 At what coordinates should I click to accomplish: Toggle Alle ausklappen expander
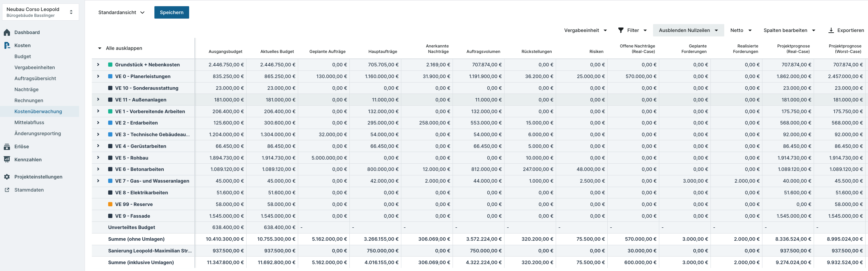100,48
